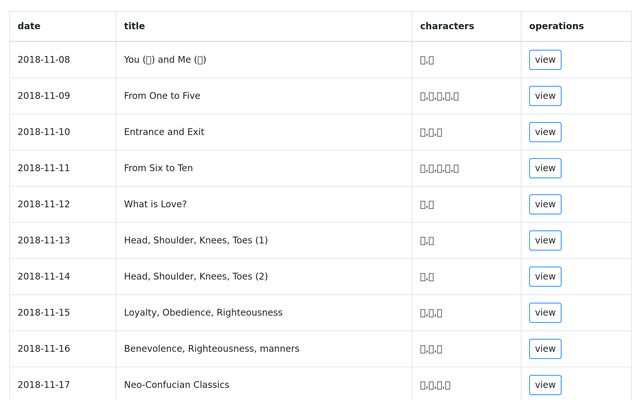Click the title column header
Viewport: 640px width, 400px height.
(x=134, y=26)
